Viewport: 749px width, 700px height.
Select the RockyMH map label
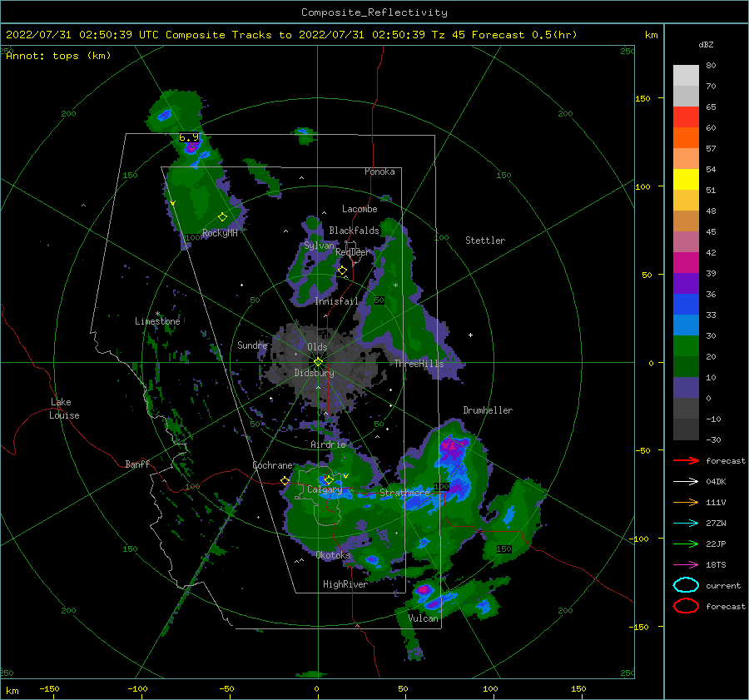pos(220,233)
